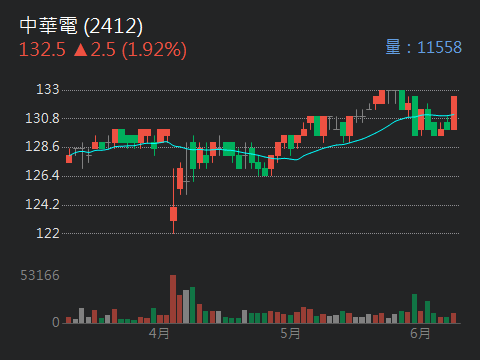Click the 4月 date axis label
The height and width of the screenshot is (360, 480).
coord(159,333)
